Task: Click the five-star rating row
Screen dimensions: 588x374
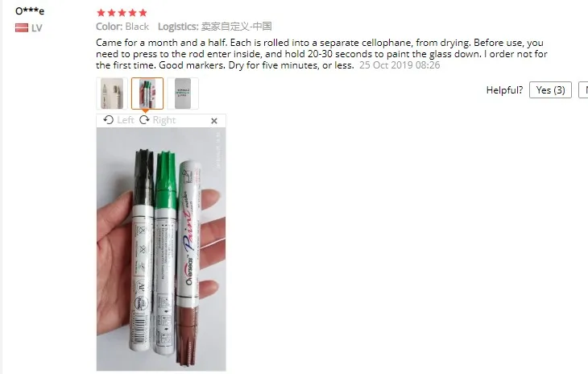Action: pos(122,13)
